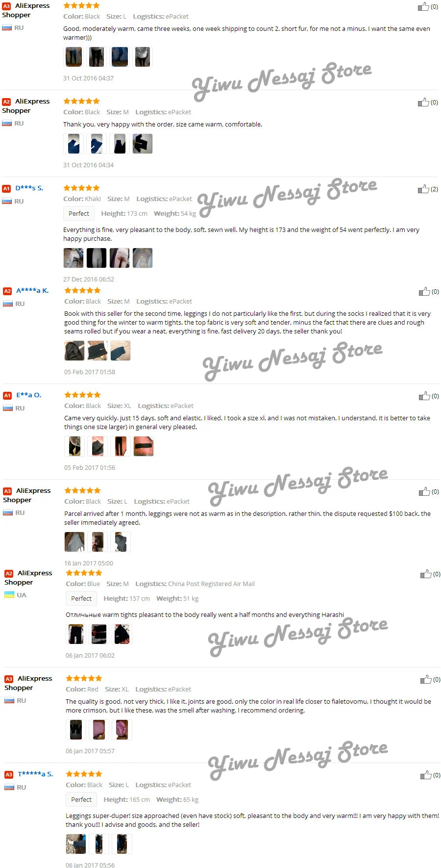The height and width of the screenshot is (868, 441).
Task: Click the A1 badge next to D***s S.
Action: tap(6, 188)
